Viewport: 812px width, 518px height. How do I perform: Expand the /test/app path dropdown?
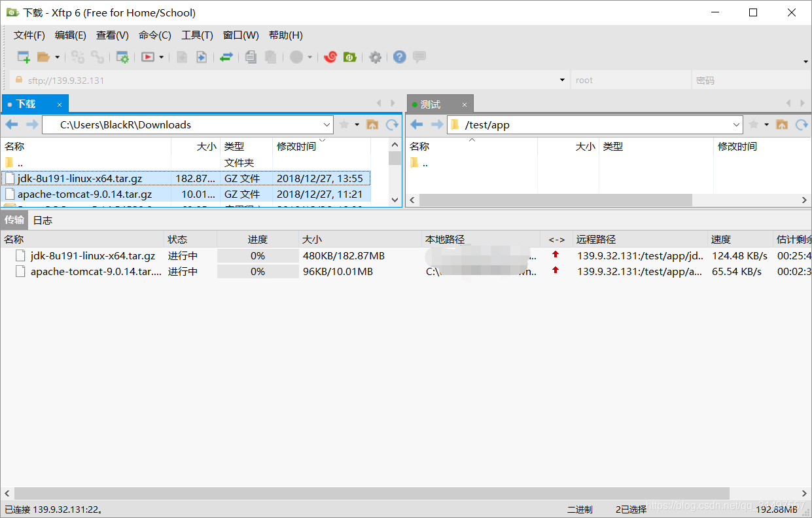tap(737, 124)
